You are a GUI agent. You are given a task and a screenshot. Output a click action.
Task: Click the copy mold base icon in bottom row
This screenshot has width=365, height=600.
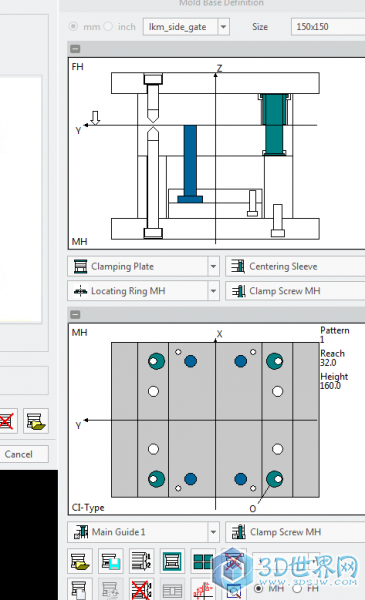tap(80, 590)
